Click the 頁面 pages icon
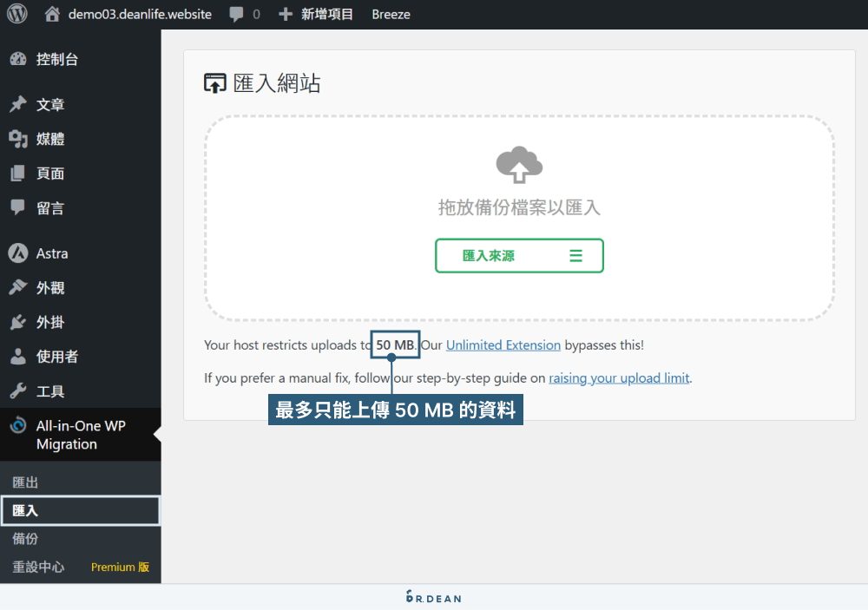Viewport: 868px width, 610px height. [19, 173]
